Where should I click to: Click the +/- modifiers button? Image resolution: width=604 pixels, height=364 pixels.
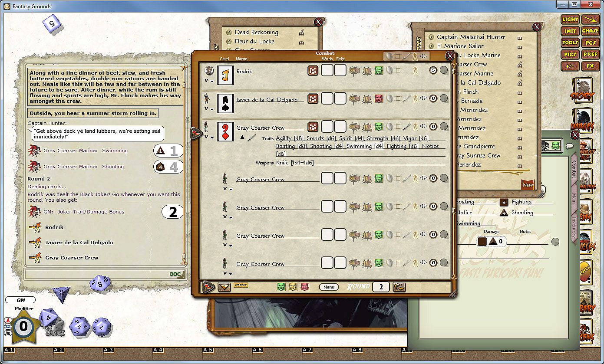(570, 66)
